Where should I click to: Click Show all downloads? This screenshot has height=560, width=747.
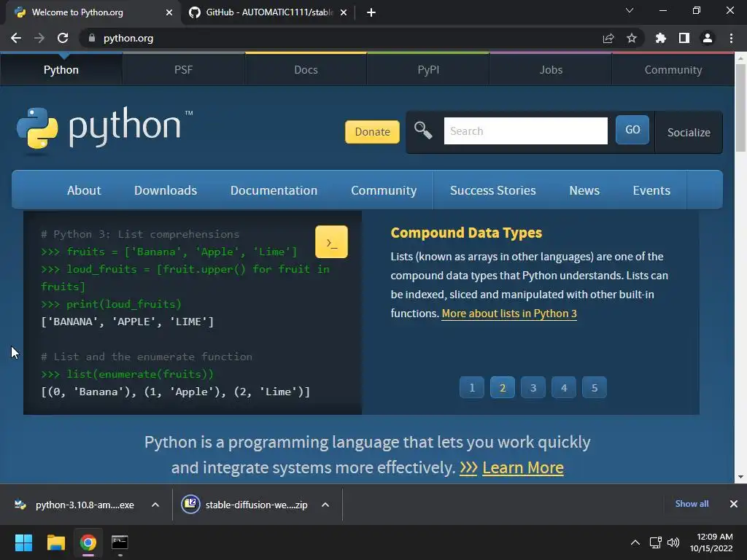[692, 504]
